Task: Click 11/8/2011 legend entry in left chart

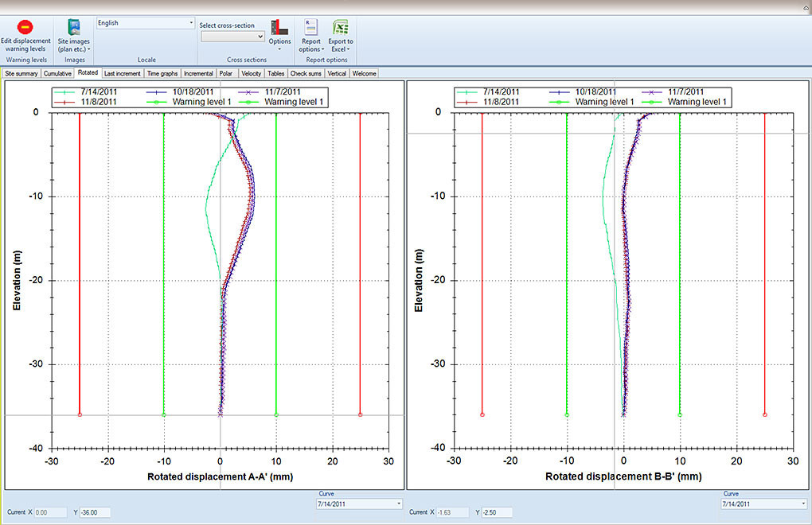Action: tap(97, 102)
